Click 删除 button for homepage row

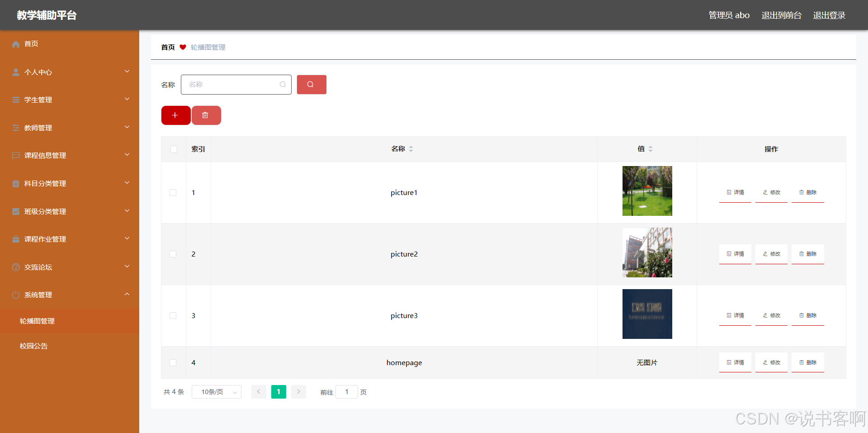click(808, 362)
